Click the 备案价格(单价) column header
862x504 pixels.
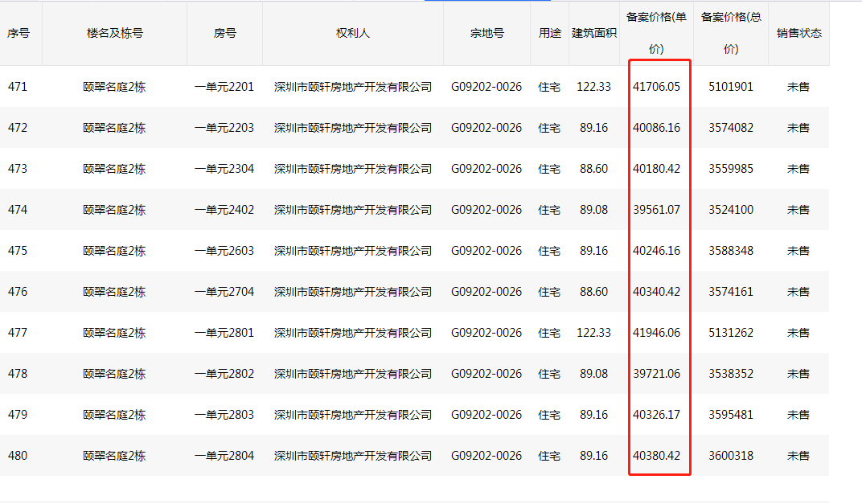click(656, 33)
